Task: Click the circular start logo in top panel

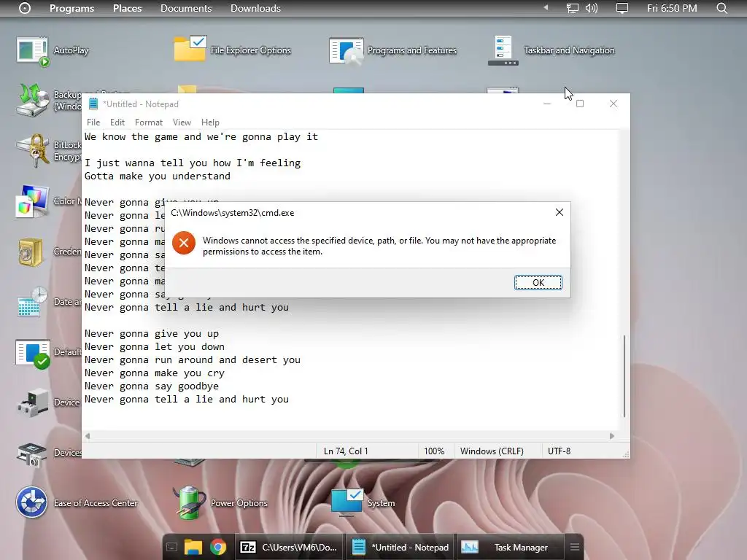Action: (25, 8)
